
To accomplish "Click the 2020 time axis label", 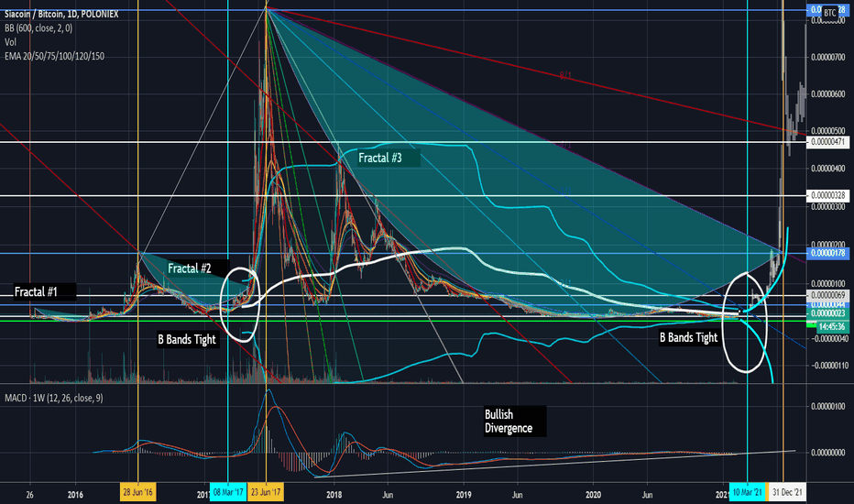I will point(593,495).
